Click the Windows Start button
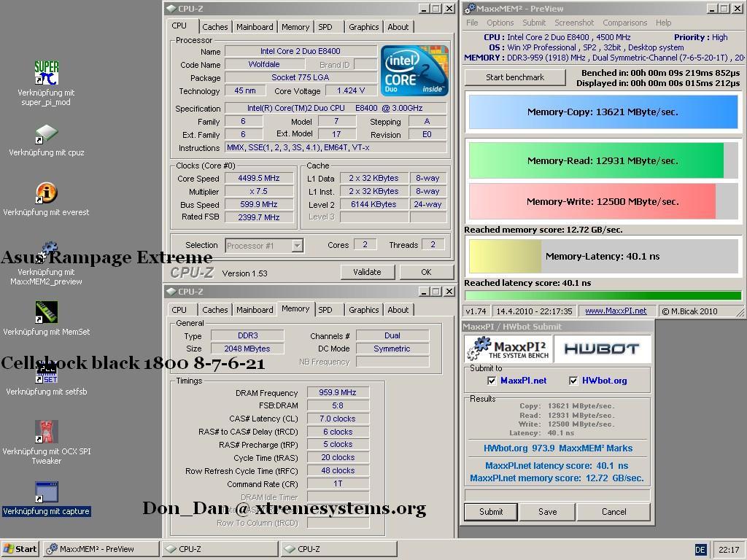 tap(20, 549)
